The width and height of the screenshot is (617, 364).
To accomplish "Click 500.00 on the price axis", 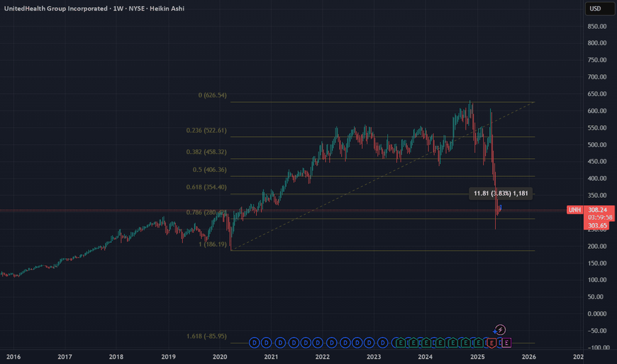I will 597,145.
